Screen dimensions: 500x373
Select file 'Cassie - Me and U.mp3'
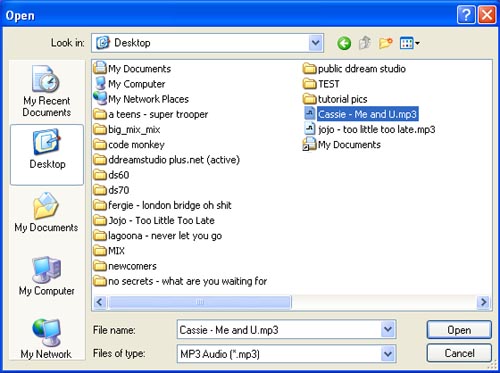point(360,114)
